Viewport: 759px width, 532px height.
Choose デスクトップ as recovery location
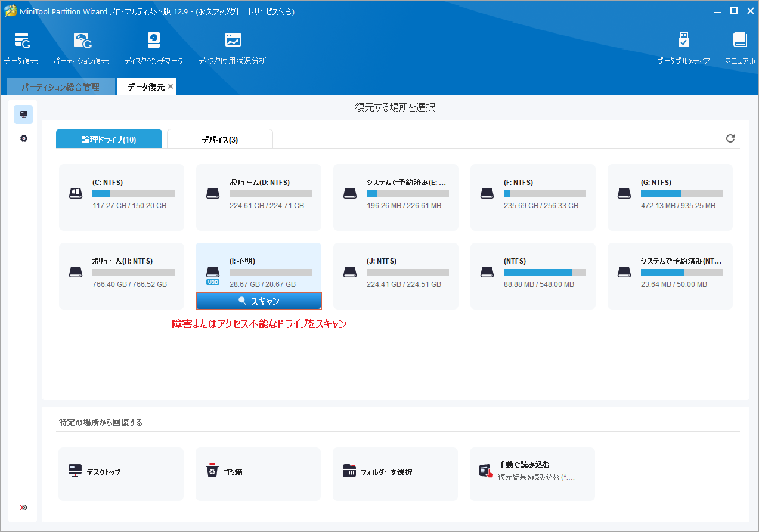tap(121, 474)
